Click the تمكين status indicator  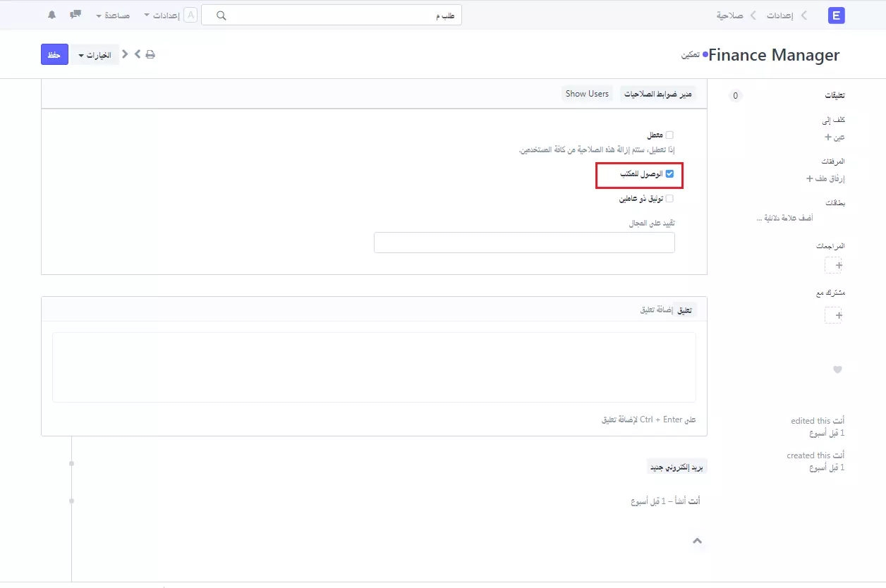click(x=691, y=55)
